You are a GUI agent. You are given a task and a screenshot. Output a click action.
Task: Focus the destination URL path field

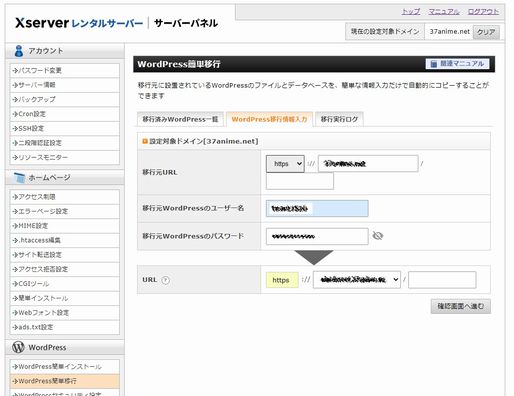(442, 280)
